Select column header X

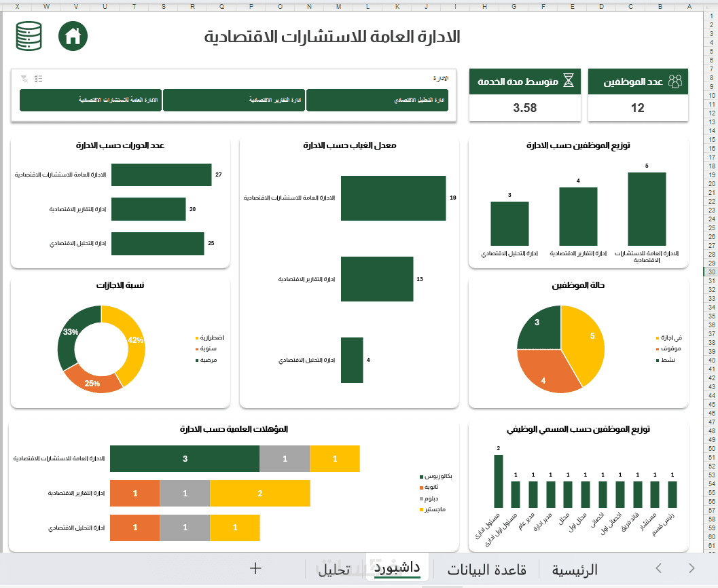18,6
